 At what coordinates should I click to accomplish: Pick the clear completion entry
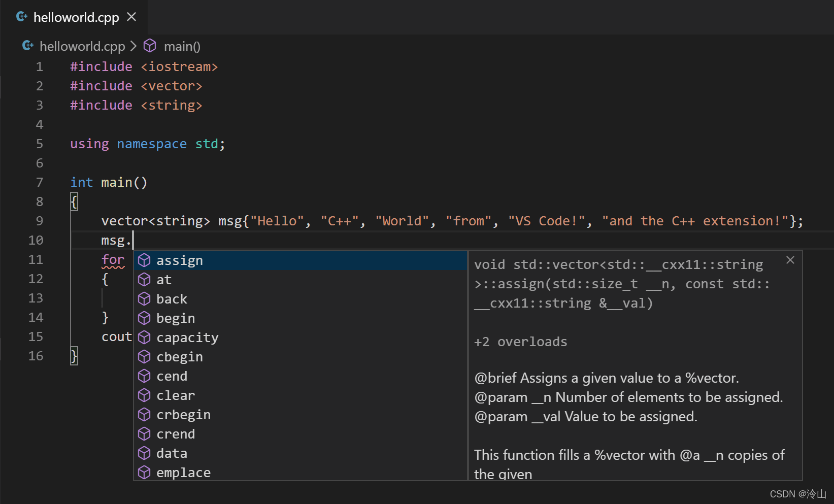coord(300,395)
